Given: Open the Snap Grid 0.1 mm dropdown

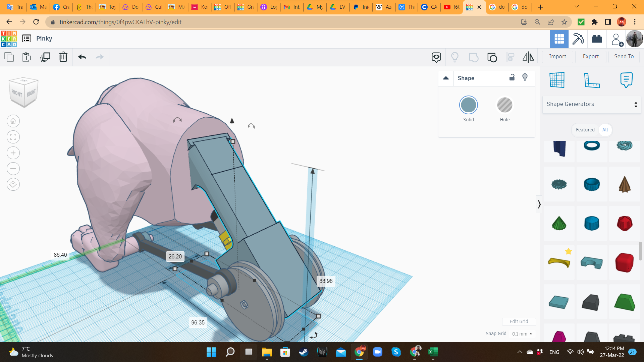Looking at the screenshot, I should coord(522,334).
